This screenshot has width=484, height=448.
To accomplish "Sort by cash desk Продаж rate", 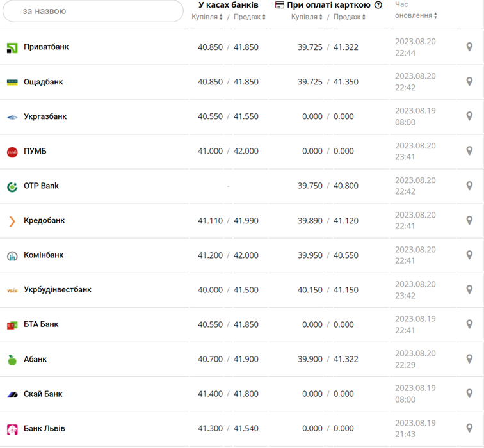I will (249, 17).
